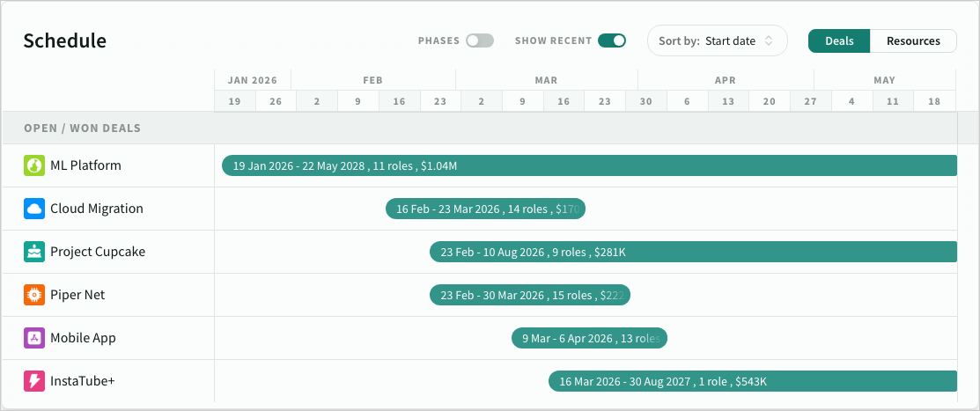Click the orange Piper Net gear icon
The height and width of the screenshot is (411, 980).
(x=34, y=295)
